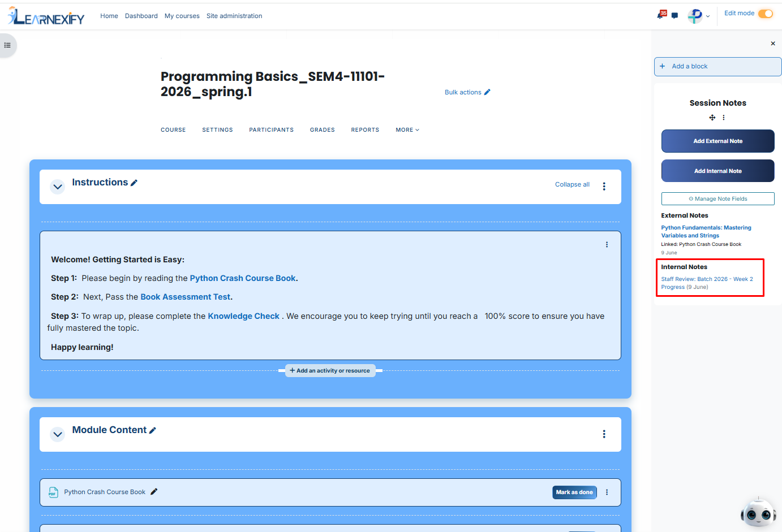
Task: Switch to the PARTICIPANTS tab
Action: click(x=272, y=130)
